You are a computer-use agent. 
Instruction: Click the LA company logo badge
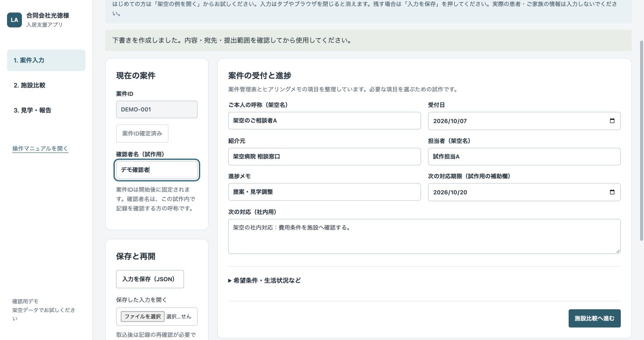pyautogui.click(x=14, y=20)
